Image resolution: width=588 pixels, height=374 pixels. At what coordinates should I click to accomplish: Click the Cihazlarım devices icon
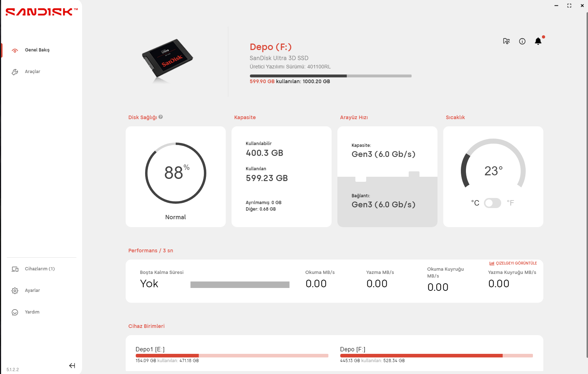[x=15, y=269]
